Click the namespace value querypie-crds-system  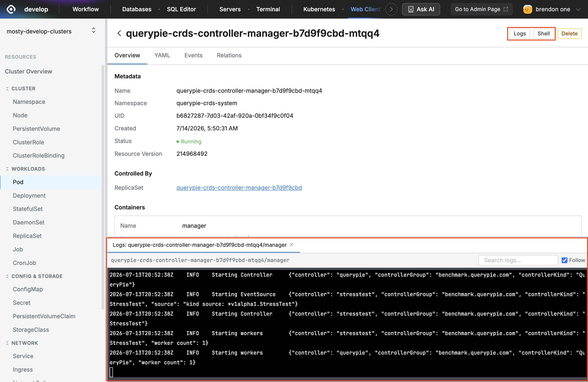click(207, 103)
